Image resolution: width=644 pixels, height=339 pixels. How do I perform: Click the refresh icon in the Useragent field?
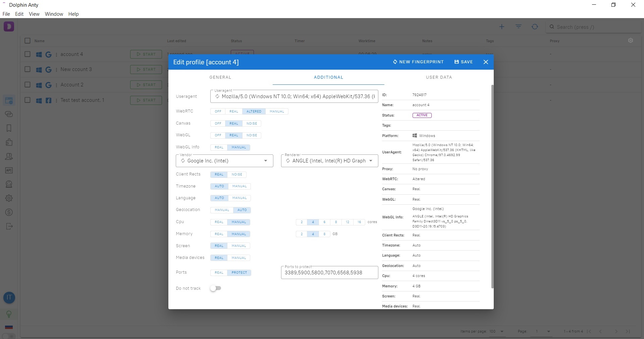[217, 96]
